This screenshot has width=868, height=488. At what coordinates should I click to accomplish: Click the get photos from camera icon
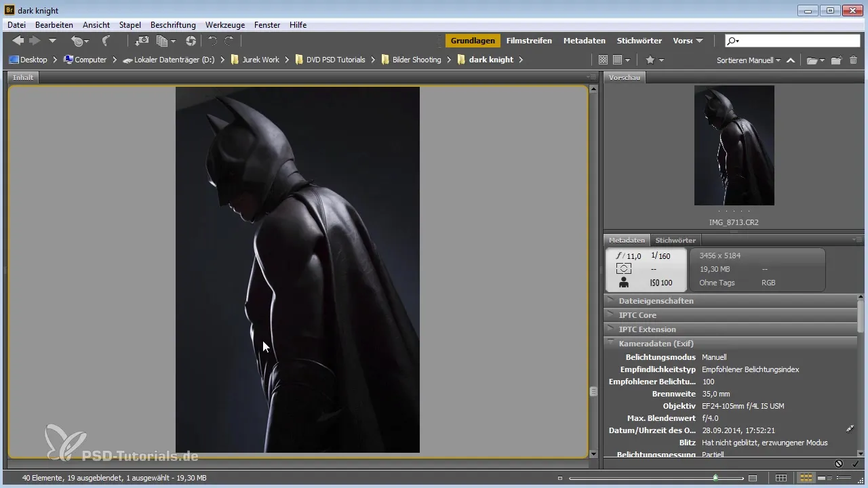point(142,41)
